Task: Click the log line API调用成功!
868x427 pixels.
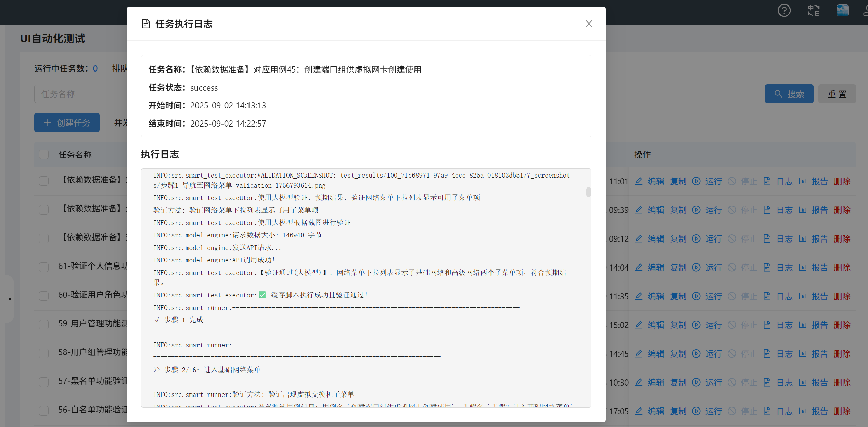Action: click(214, 260)
